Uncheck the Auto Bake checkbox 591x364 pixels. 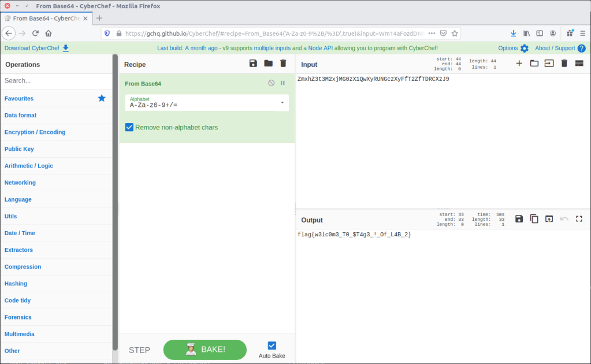tap(272, 346)
